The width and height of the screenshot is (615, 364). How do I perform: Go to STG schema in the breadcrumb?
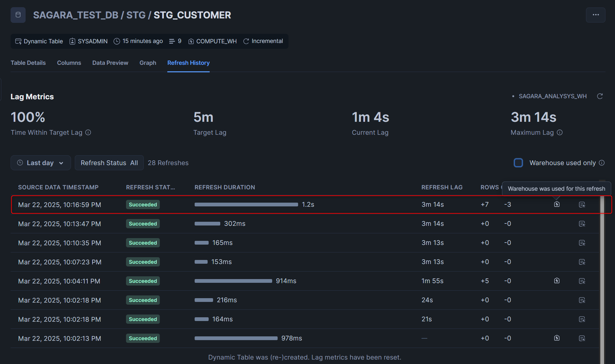tap(136, 15)
